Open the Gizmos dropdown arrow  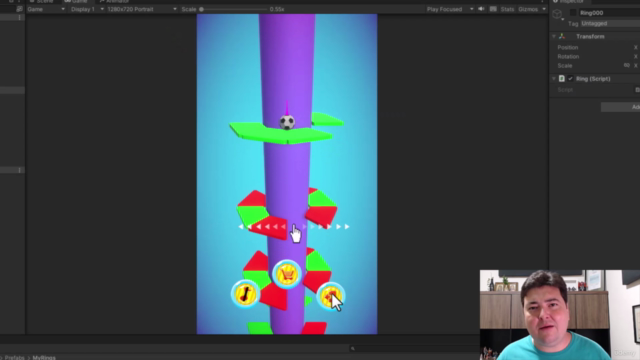pos(544,9)
